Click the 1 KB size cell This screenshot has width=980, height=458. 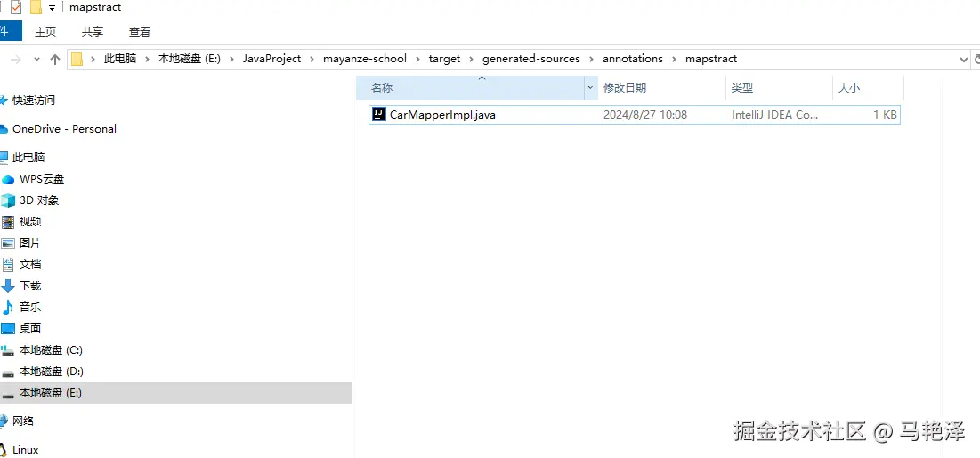coord(885,114)
